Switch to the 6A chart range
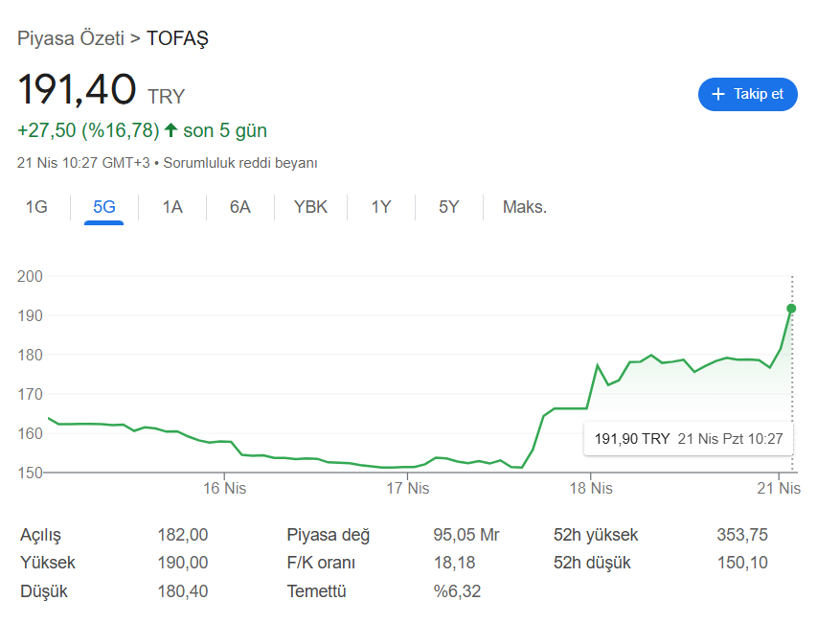This screenshot has width=840, height=624. click(x=239, y=207)
